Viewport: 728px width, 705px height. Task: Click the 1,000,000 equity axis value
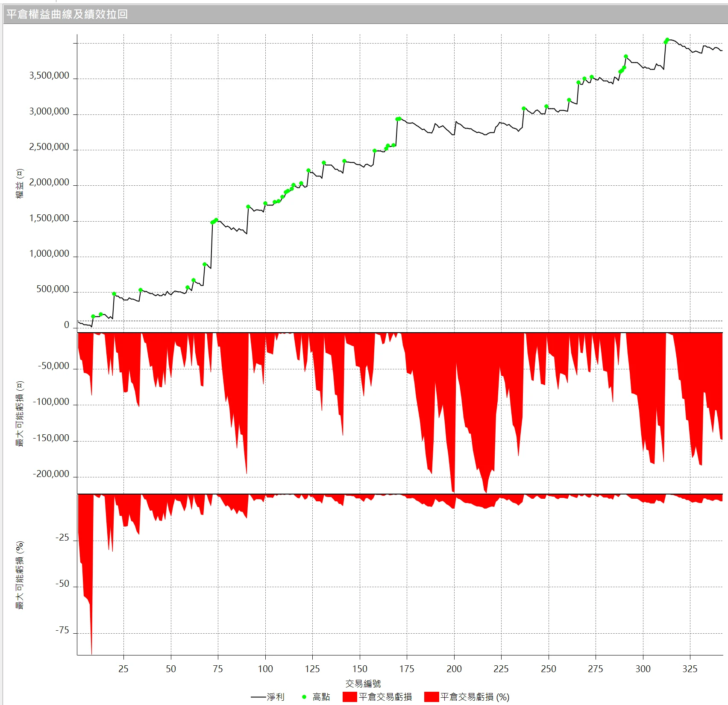[49, 254]
